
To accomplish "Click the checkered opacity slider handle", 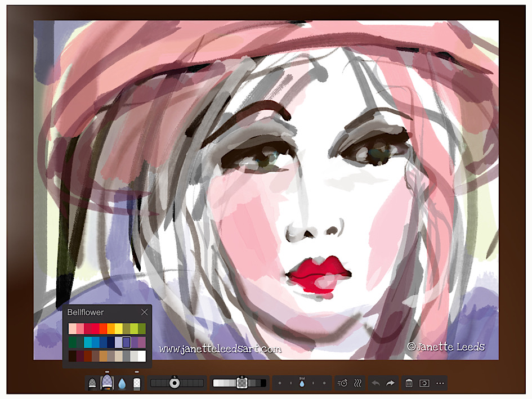I will coord(242,383).
